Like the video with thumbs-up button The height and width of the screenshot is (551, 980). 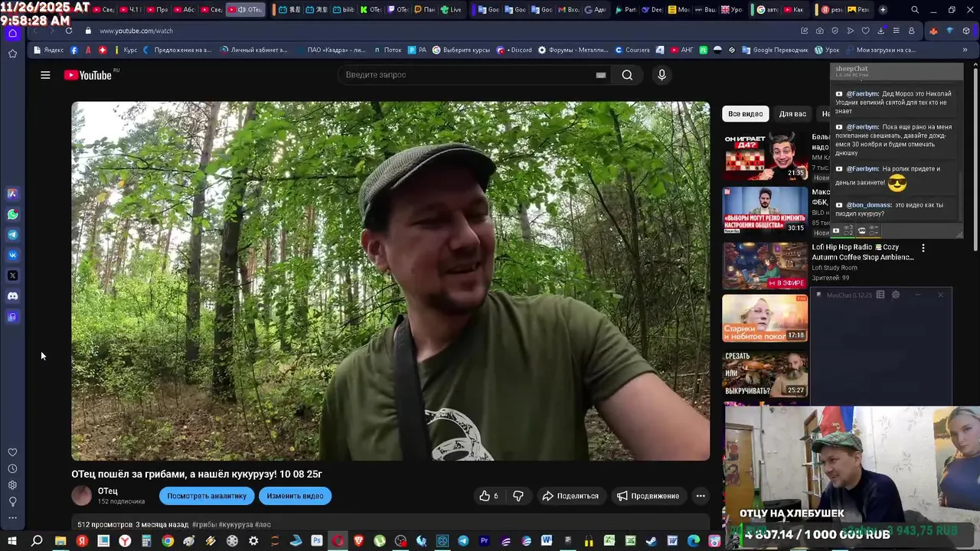point(488,496)
